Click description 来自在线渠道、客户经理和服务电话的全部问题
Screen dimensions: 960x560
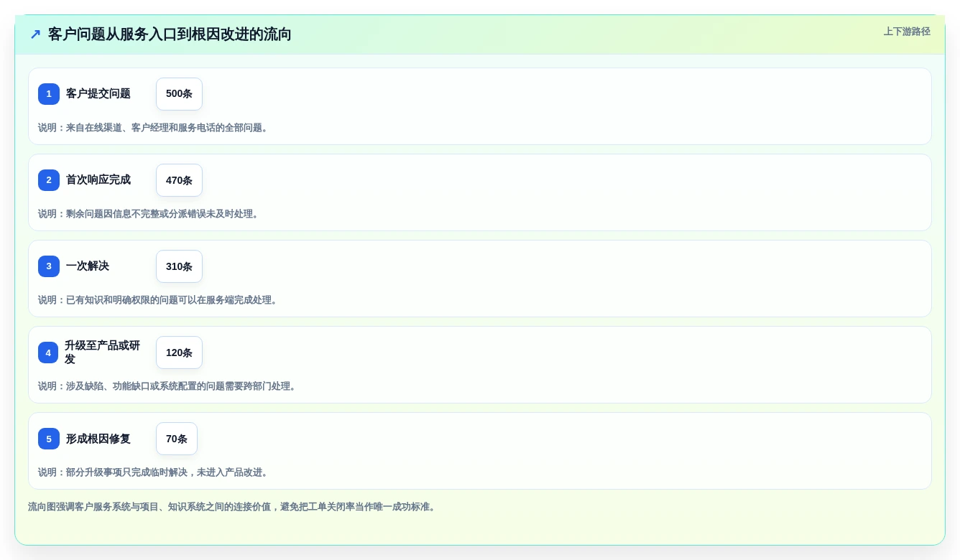click(x=154, y=128)
